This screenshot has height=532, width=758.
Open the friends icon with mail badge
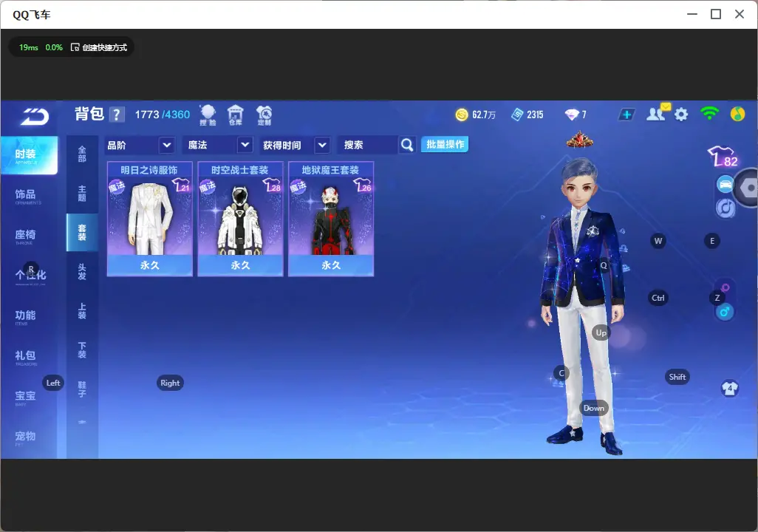[658, 113]
